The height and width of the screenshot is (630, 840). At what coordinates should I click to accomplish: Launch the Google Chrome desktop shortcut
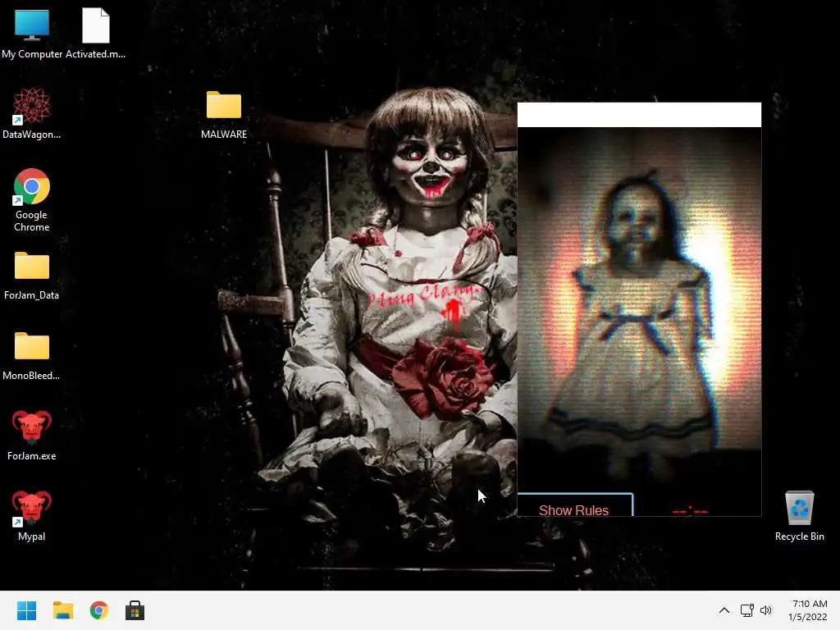32,200
